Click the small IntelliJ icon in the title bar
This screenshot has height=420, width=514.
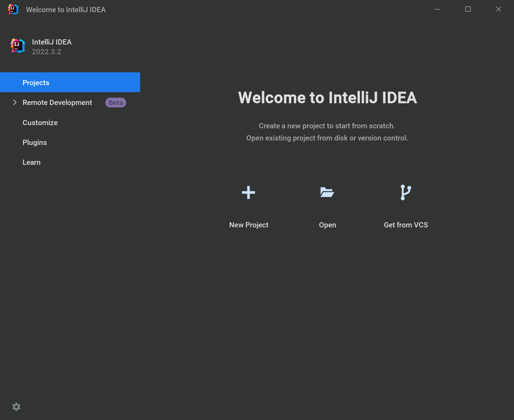click(13, 9)
